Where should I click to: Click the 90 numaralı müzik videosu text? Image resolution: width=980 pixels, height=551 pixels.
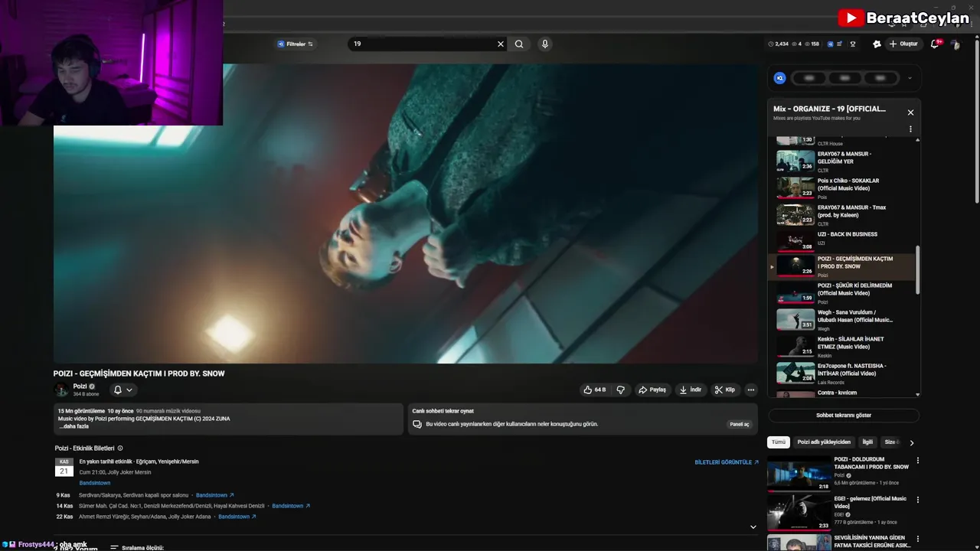pyautogui.click(x=168, y=411)
